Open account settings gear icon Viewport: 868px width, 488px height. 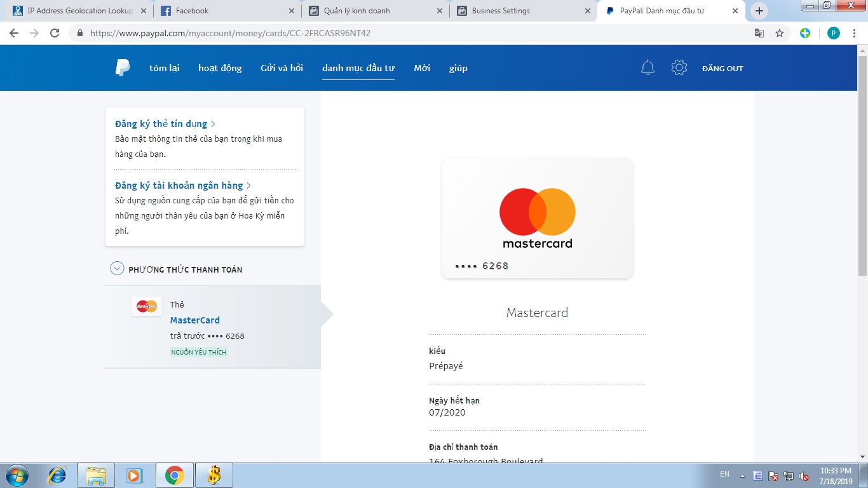point(679,68)
